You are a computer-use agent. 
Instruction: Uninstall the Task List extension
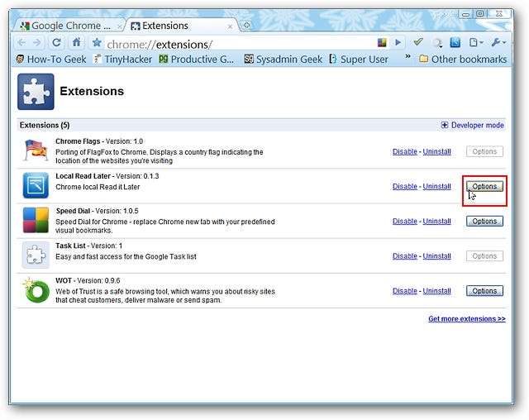point(437,256)
